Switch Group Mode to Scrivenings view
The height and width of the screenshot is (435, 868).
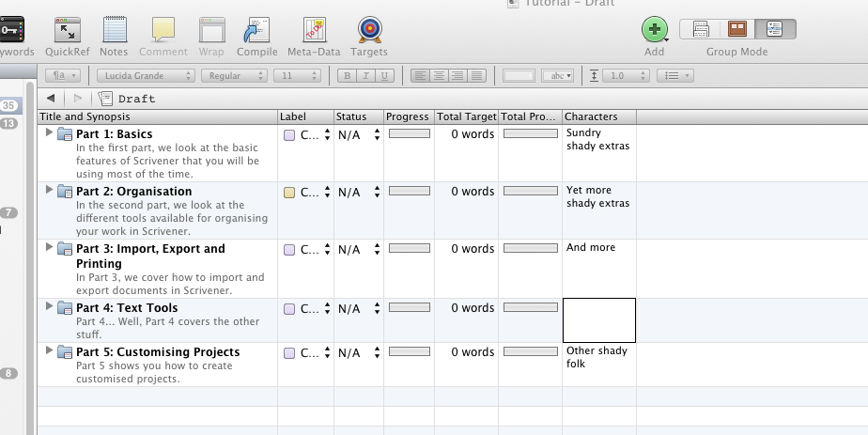pos(700,29)
